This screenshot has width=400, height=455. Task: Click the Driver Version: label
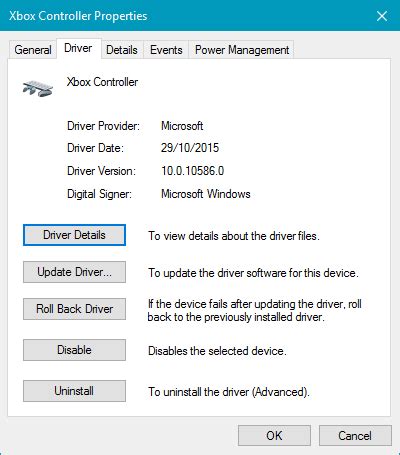101,171
